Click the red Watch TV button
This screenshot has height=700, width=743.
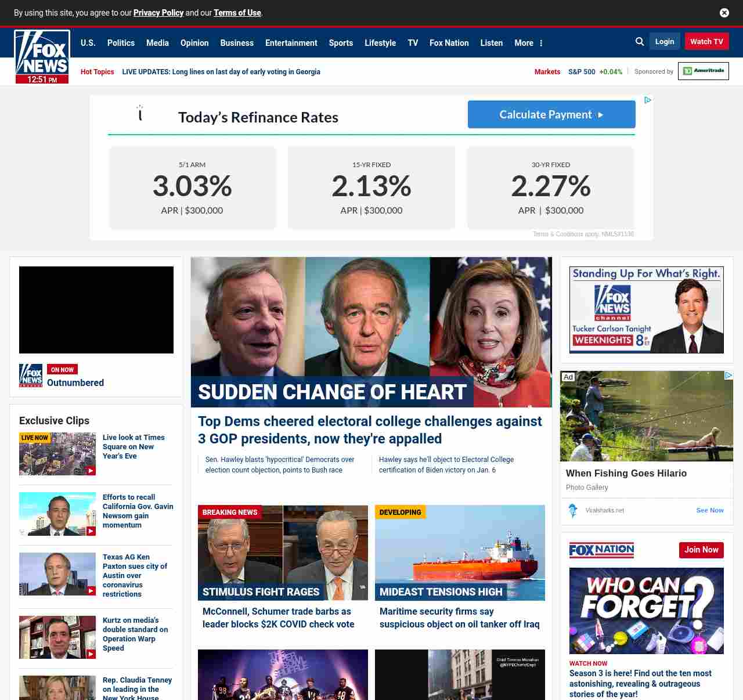point(706,42)
